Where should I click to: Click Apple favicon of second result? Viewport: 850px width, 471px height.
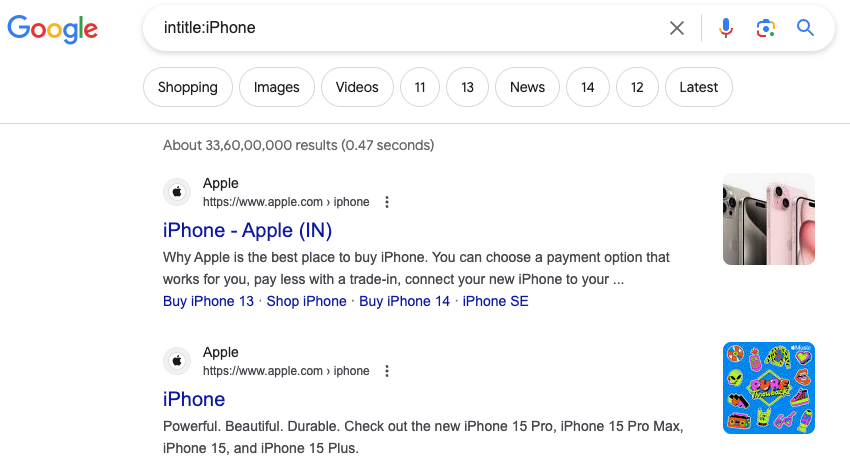(x=177, y=361)
